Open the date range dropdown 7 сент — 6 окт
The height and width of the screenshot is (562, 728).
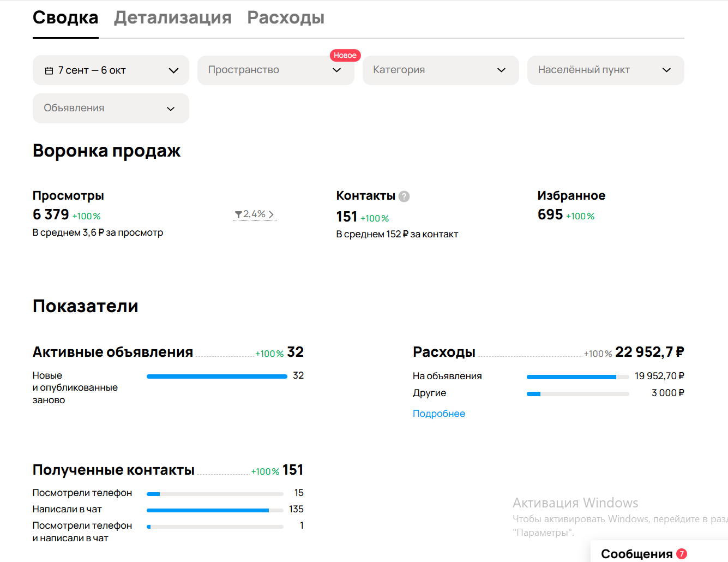(x=111, y=70)
